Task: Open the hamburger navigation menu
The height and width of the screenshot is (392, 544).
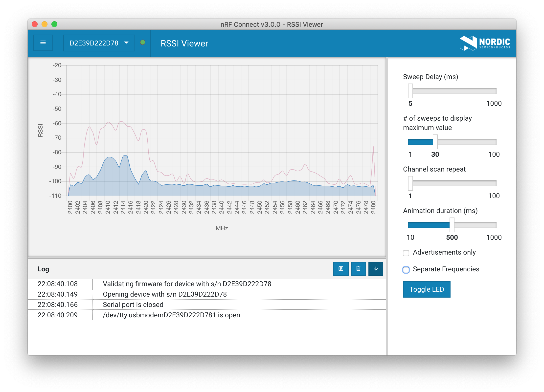Action: point(43,43)
